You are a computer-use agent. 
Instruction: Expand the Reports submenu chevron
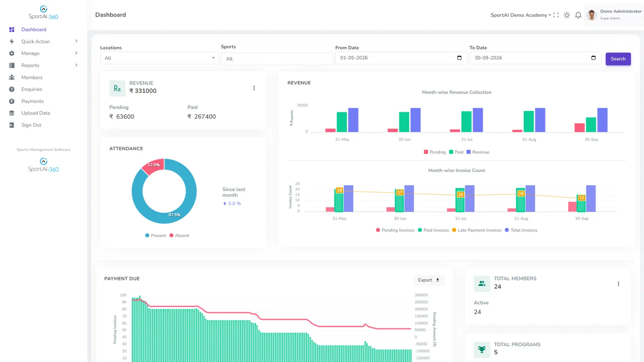coord(76,65)
